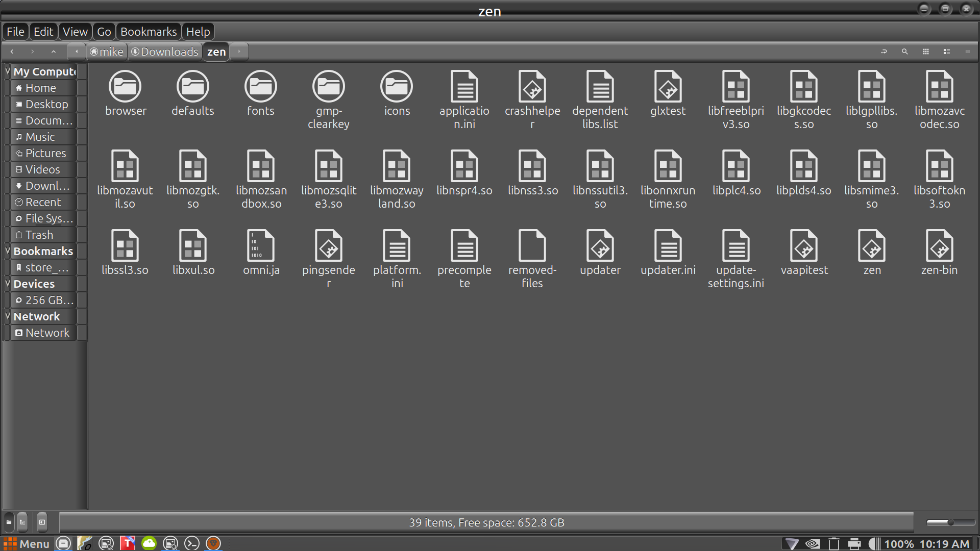Open the View menu
This screenshot has height=551, width=980.
tap(75, 32)
